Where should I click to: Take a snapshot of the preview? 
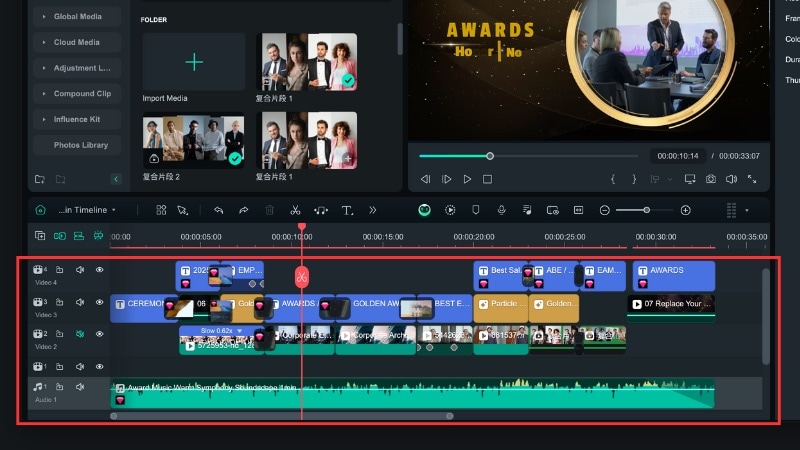coord(711,179)
